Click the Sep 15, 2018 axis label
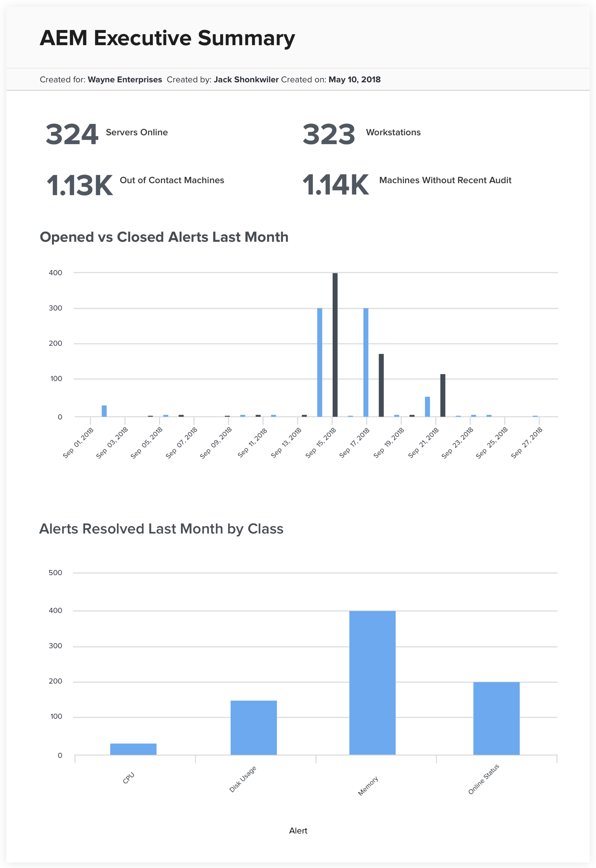The height and width of the screenshot is (868, 596). (x=320, y=443)
